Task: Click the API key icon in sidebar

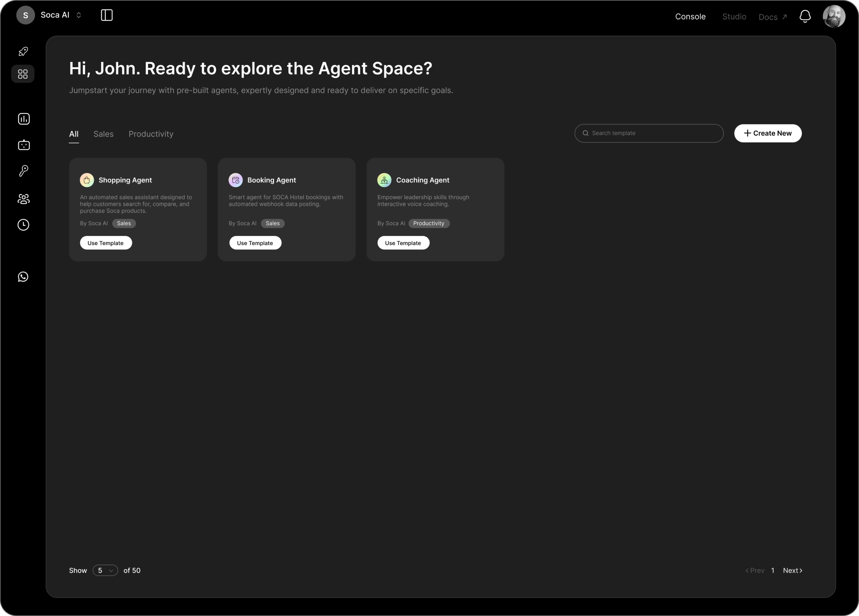Action: (24, 171)
